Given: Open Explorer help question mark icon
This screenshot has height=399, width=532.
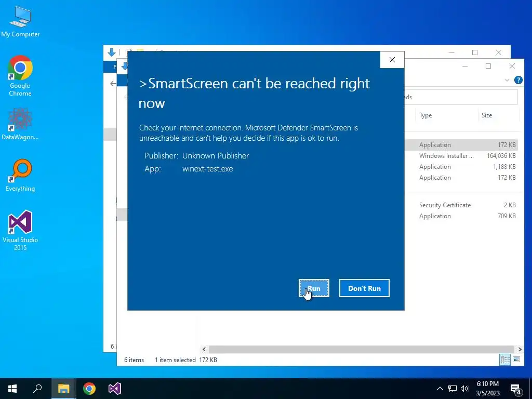Looking at the screenshot, I should pos(518,80).
